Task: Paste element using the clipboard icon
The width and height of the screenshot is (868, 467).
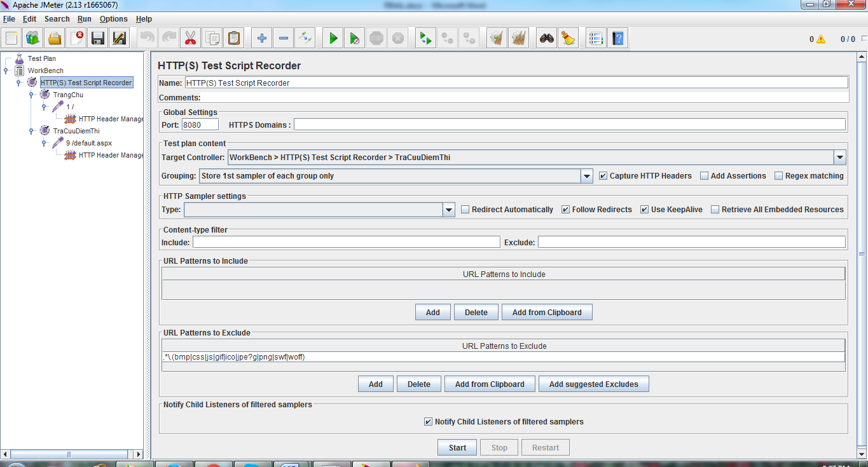Action: [x=233, y=39]
